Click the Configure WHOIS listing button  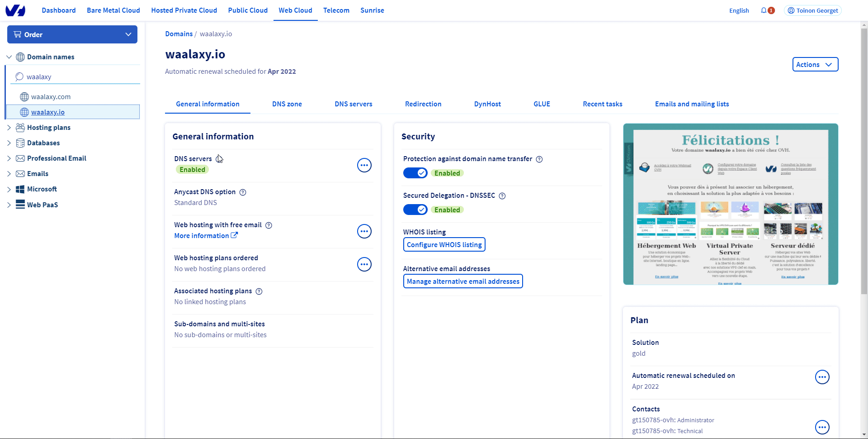[x=444, y=245]
